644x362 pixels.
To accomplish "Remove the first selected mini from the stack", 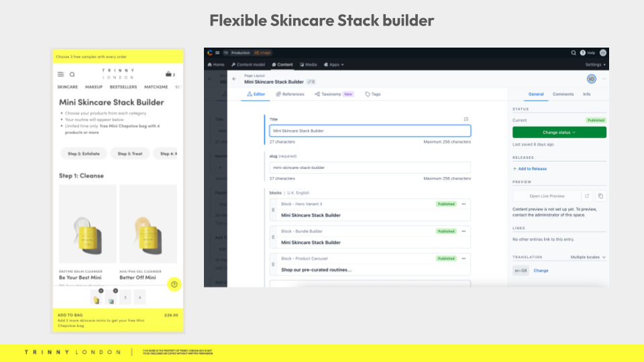I will click(101, 290).
